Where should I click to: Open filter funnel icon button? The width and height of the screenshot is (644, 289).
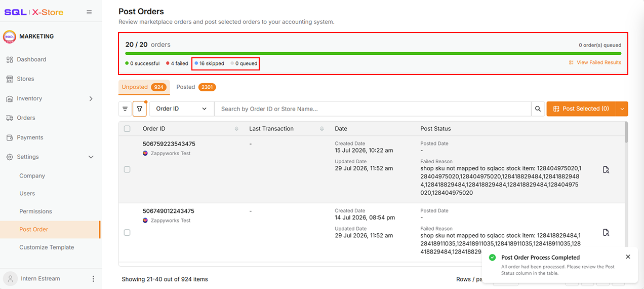click(140, 109)
